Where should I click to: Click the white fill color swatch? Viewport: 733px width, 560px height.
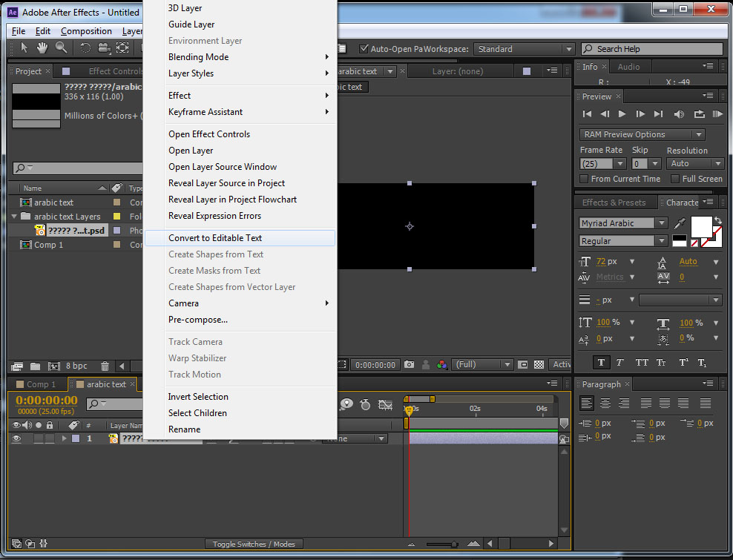point(701,227)
